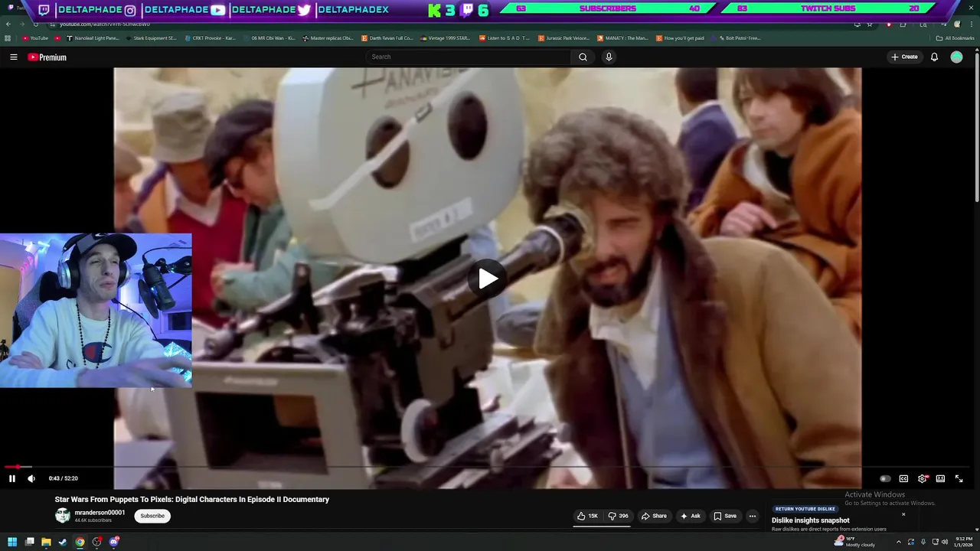Click the Ask button
Viewport: 980px width, 551px height.
pos(691,516)
